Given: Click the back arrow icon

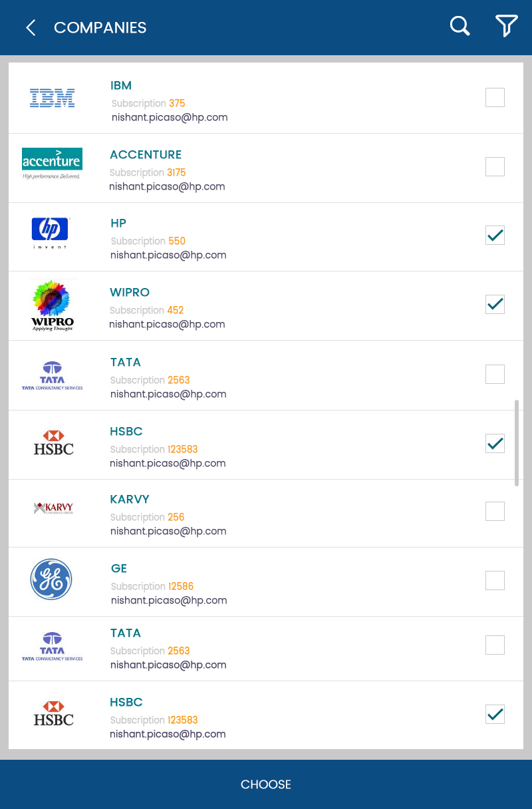Looking at the screenshot, I should point(30,27).
